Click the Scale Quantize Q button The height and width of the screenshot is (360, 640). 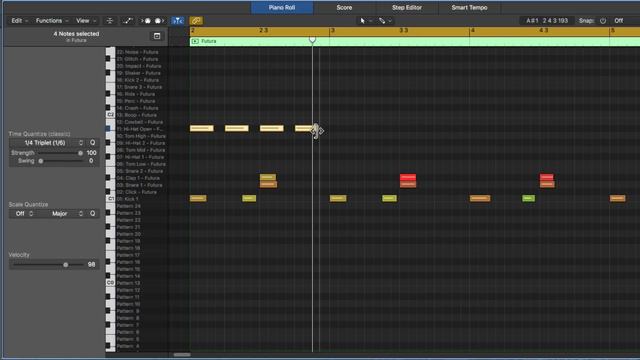[93, 213]
